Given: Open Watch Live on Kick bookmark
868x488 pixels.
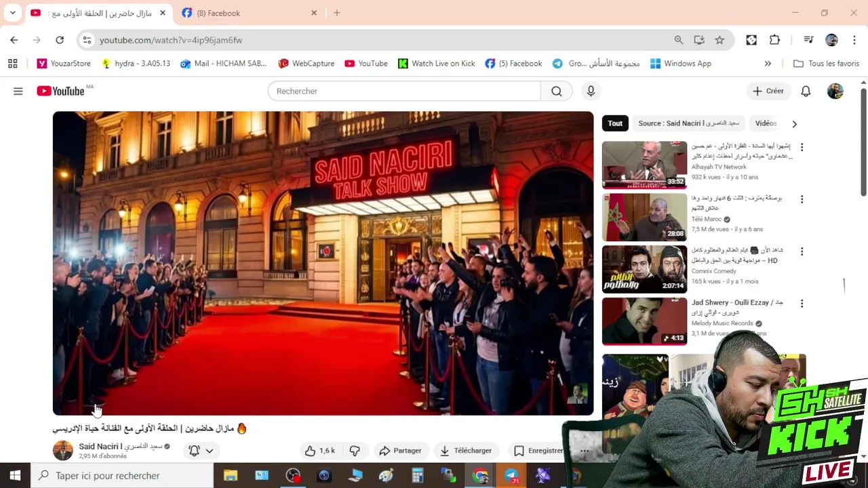Looking at the screenshot, I should 436,64.
